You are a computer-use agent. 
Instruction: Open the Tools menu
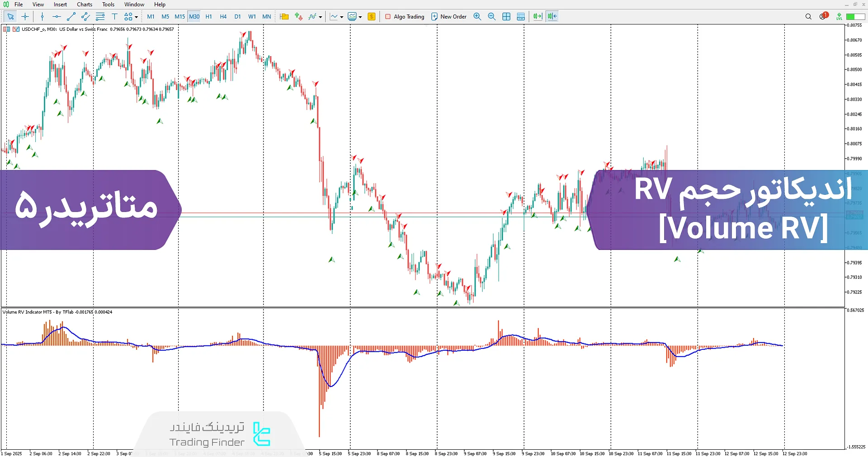pos(108,4)
